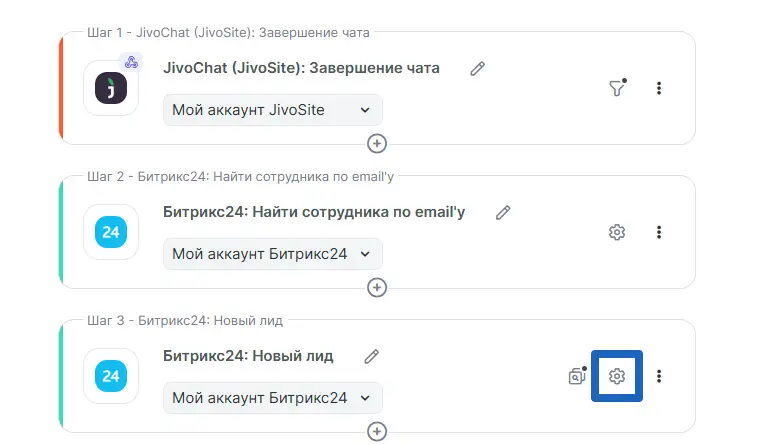Click the webhook badge on JivoChat logo
Screen dimensions: 757x445
(131, 63)
